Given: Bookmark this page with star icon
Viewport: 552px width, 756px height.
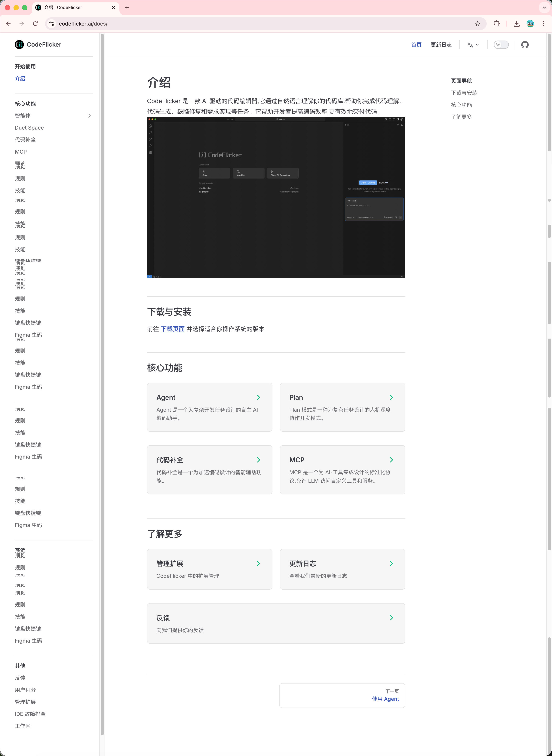Looking at the screenshot, I should (477, 24).
